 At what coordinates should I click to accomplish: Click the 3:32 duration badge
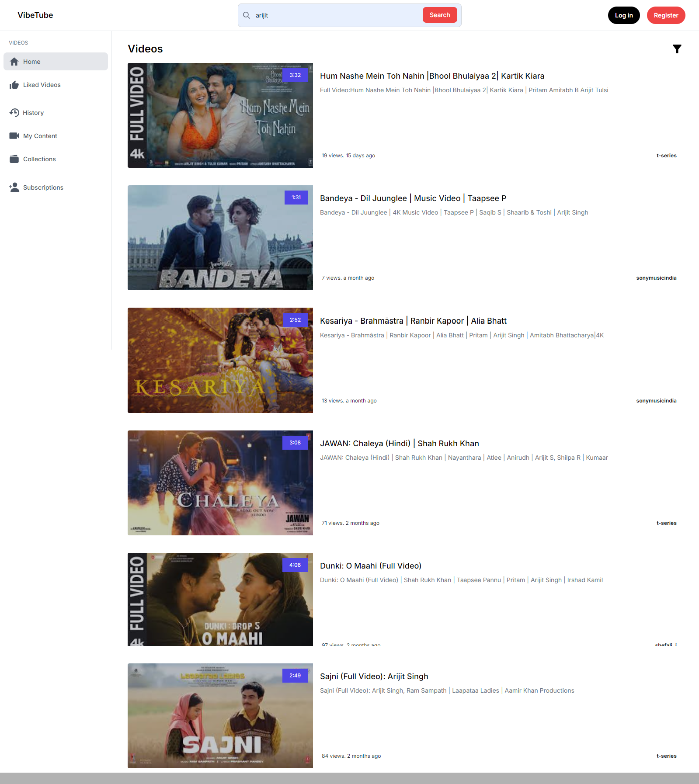click(x=295, y=75)
